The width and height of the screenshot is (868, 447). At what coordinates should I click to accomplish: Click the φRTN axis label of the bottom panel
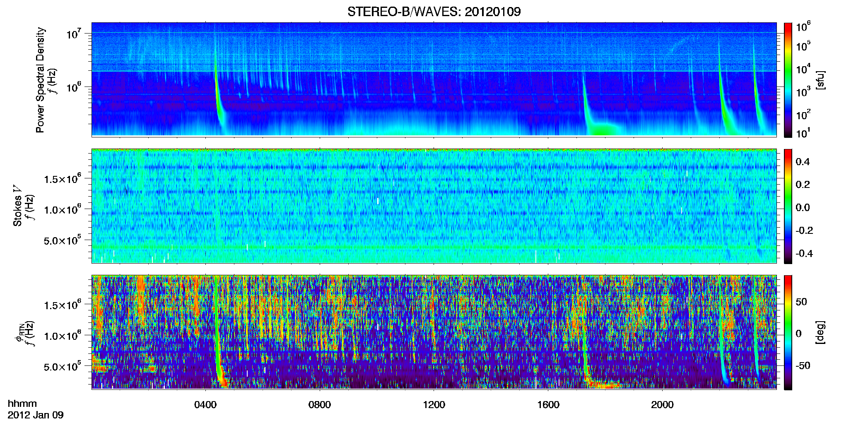pyautogui.click(x=19, y=333)
